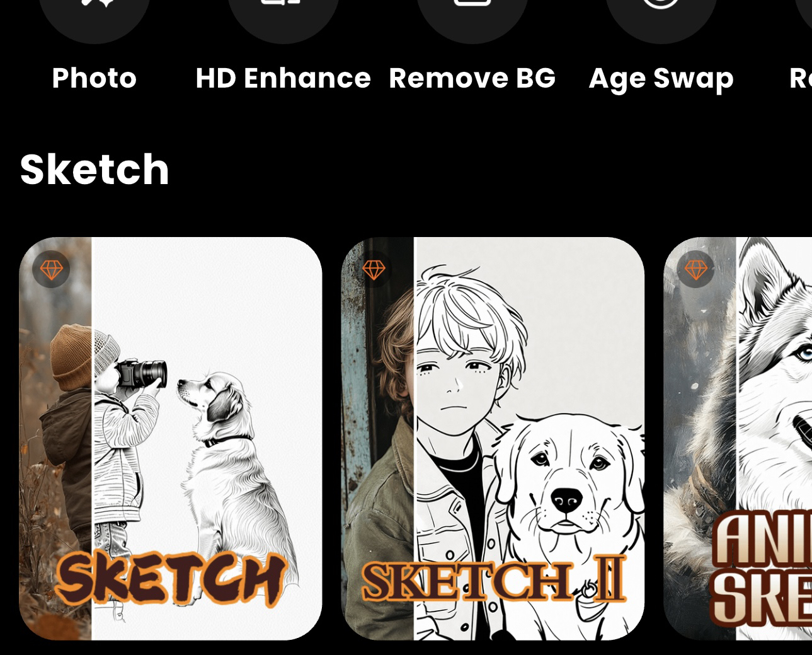812x655 pixels.
Task: Select the cut-off 'Ro' tool label
Action: 800,78
